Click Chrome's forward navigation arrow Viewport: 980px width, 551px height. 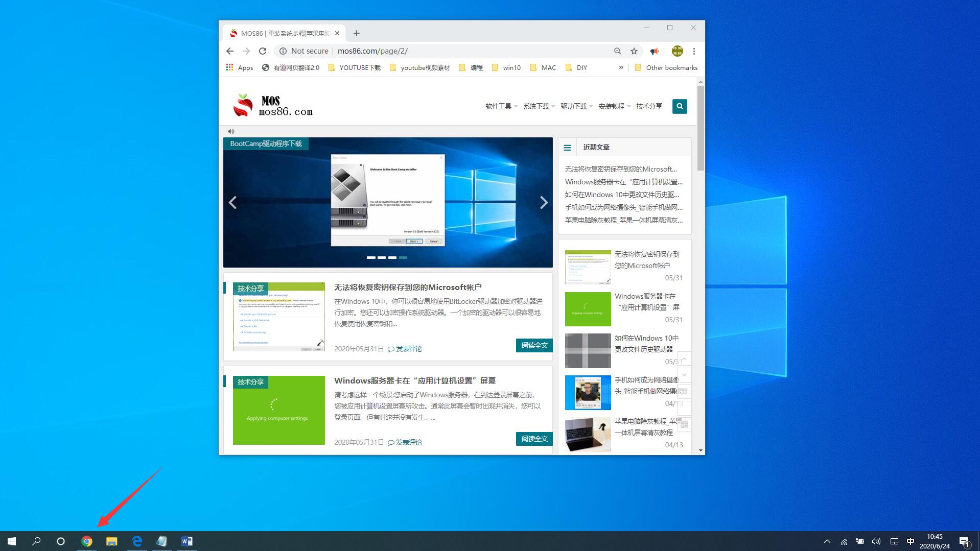(246, 51)
